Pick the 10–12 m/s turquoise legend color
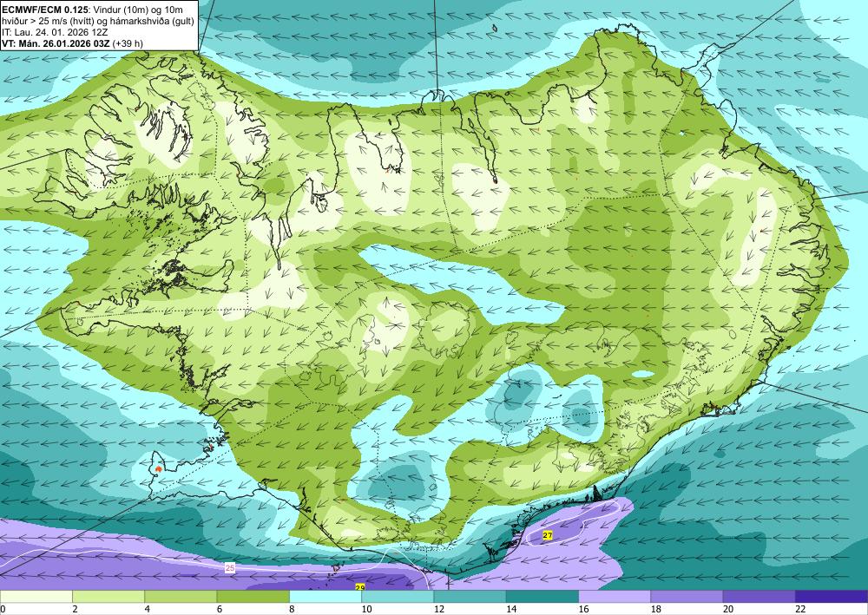 click(398, 596)
